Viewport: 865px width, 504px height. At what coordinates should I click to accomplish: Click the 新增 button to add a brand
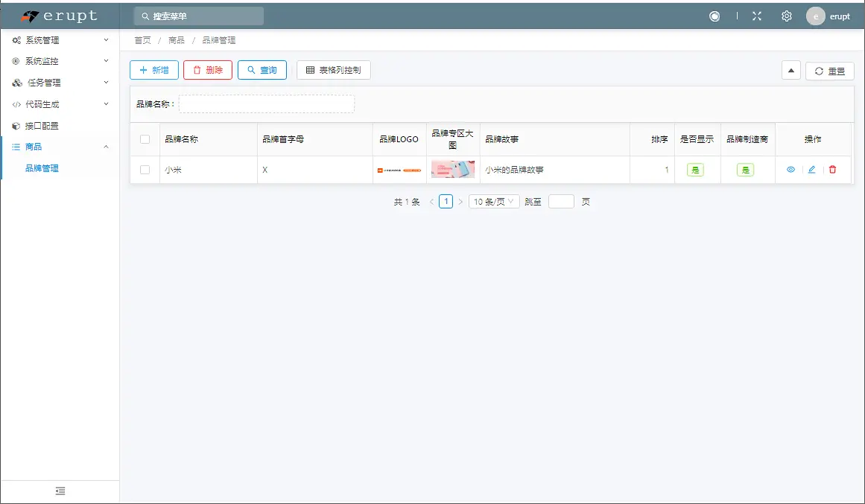coord(153,69)
